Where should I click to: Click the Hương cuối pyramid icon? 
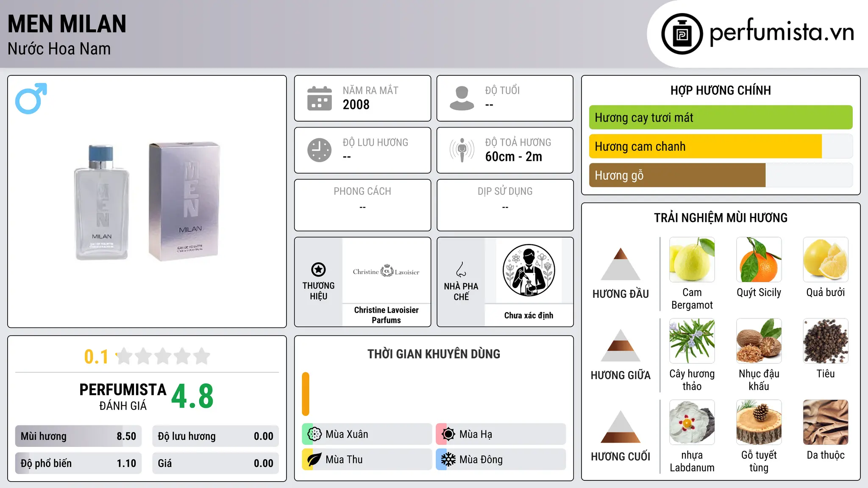tap(620, 427)
